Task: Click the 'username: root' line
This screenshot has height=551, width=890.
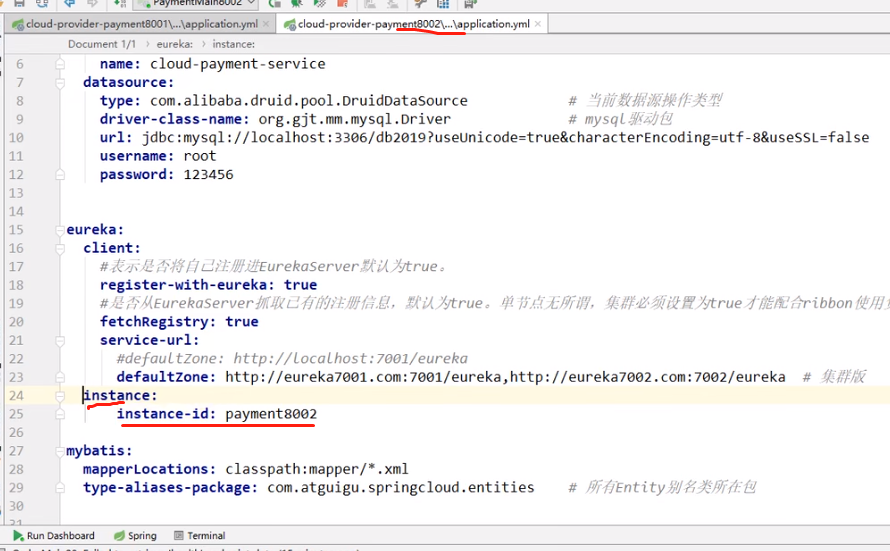Action: (158, 156)
